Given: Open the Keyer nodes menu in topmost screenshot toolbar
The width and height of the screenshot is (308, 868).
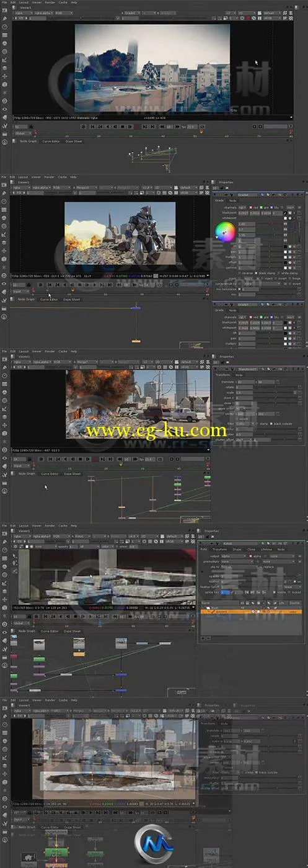Looking at the screenshot, I should pos(5,59).
